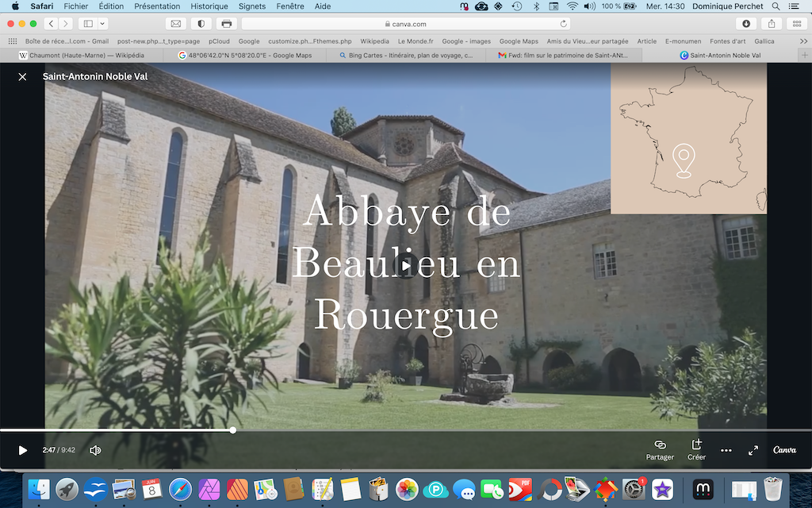
Task: Open the Historique menu
Action: [x=209, y=6]
